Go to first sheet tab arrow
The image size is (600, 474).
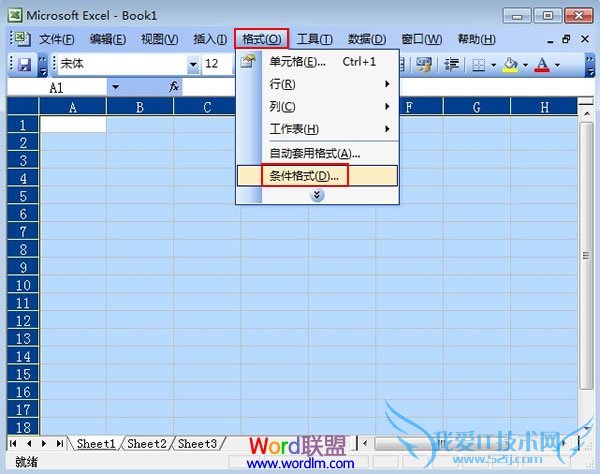click(x=13, y=443)
